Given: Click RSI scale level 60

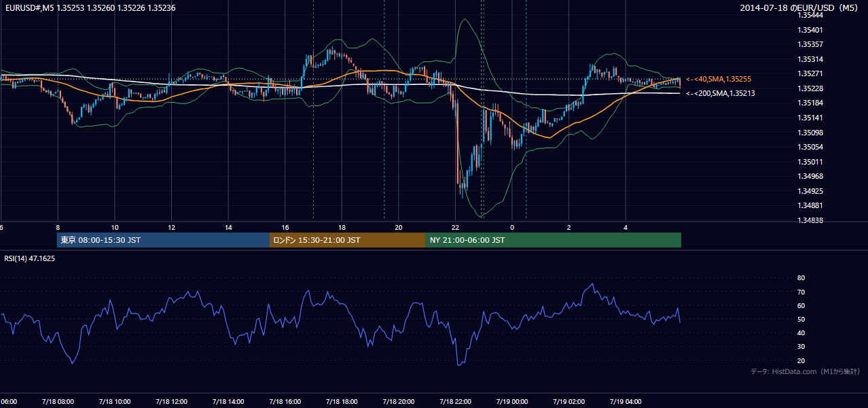Looking at the screenshot, I should 801,305.
